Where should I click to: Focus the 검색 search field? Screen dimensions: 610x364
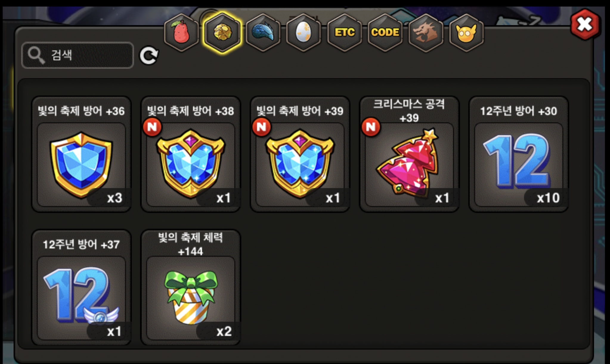tap(78, 55)
